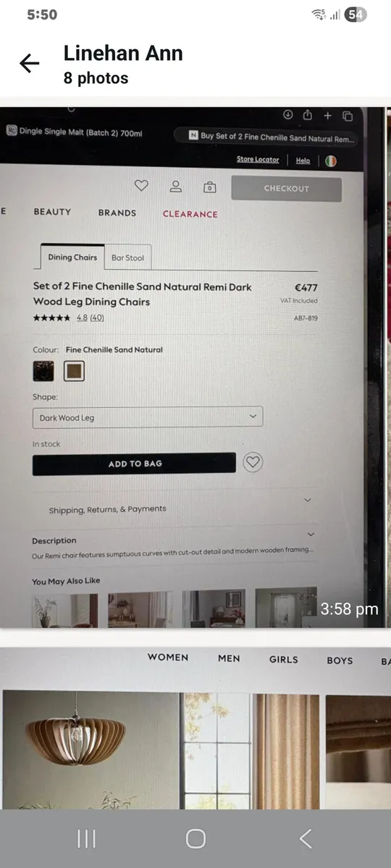Viewport: 391px width, 868px height.
Task: Click the ADD TO BAG button
Action: [x=135, y=464]
